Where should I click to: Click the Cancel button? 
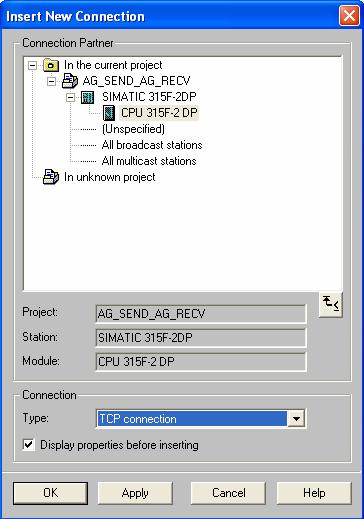[x=228, y=493]
